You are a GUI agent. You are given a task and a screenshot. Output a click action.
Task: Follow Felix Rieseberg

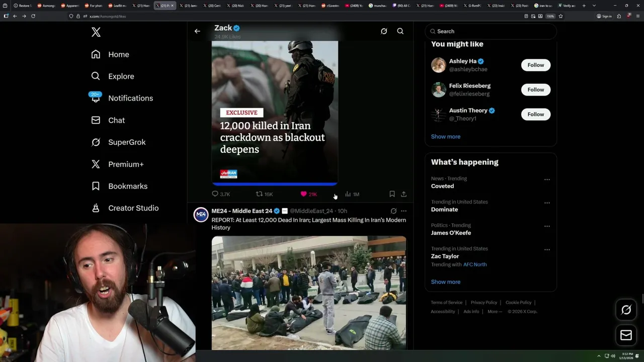[x=536, y=89]
